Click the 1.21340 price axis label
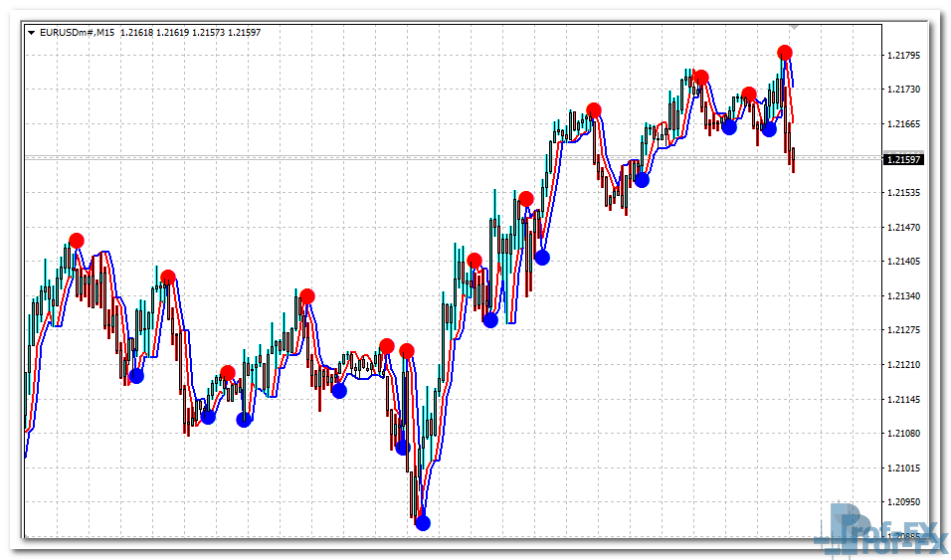Image resolution: width=951 pixels, height=560 pixels. [x=903, y=296]
